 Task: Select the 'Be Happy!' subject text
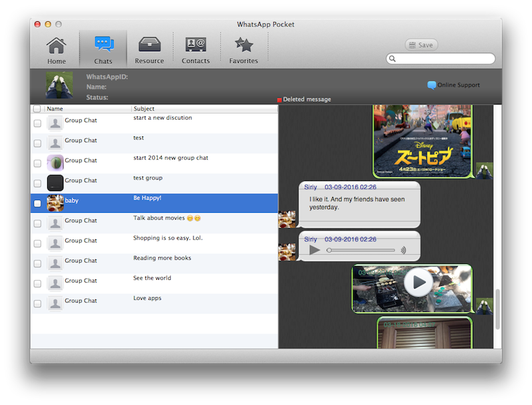point(147,198)
